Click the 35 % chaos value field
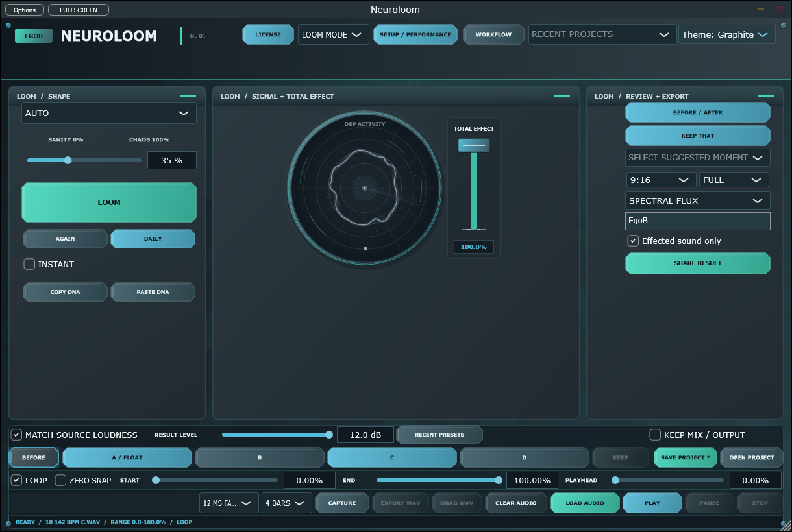The width and height of the screenshot is (792, 532). 172,160
